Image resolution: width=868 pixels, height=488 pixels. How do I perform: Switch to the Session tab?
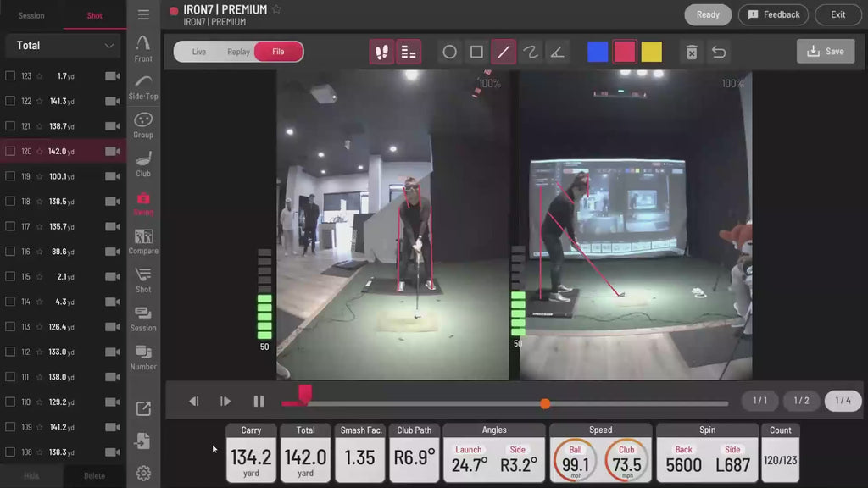click(31, 15)
